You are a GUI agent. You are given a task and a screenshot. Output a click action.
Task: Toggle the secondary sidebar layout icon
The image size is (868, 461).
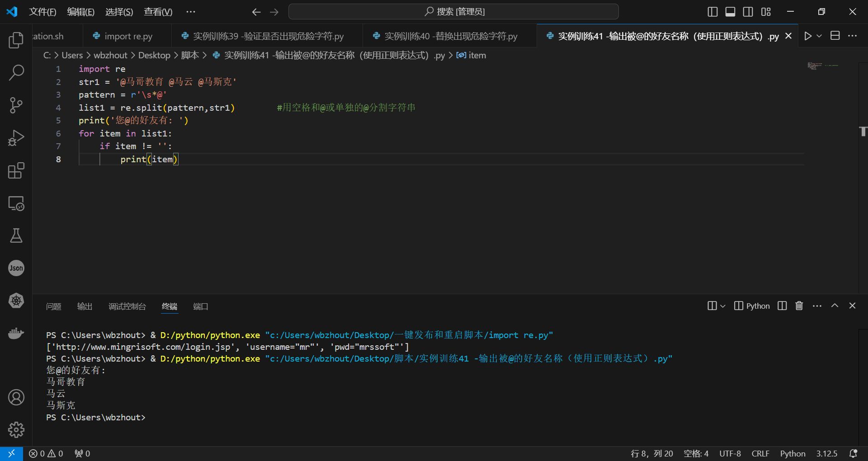[748, 12]
